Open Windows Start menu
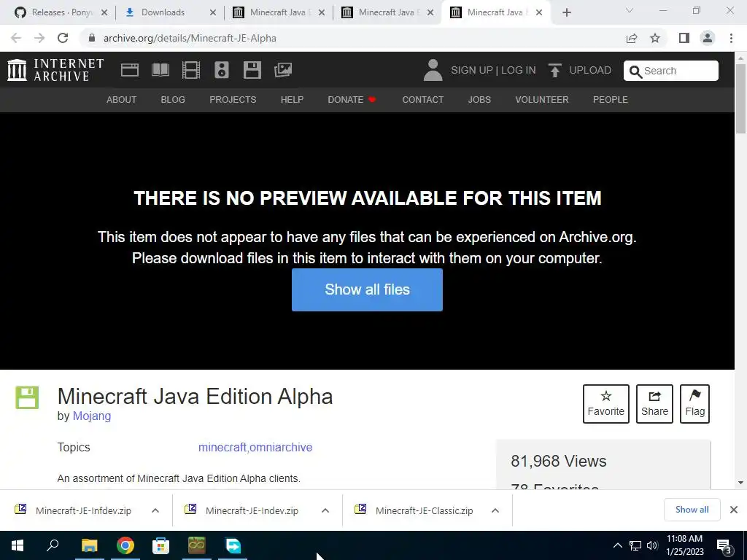The height and width of the screenshot is (560, 747). [18, 545]
